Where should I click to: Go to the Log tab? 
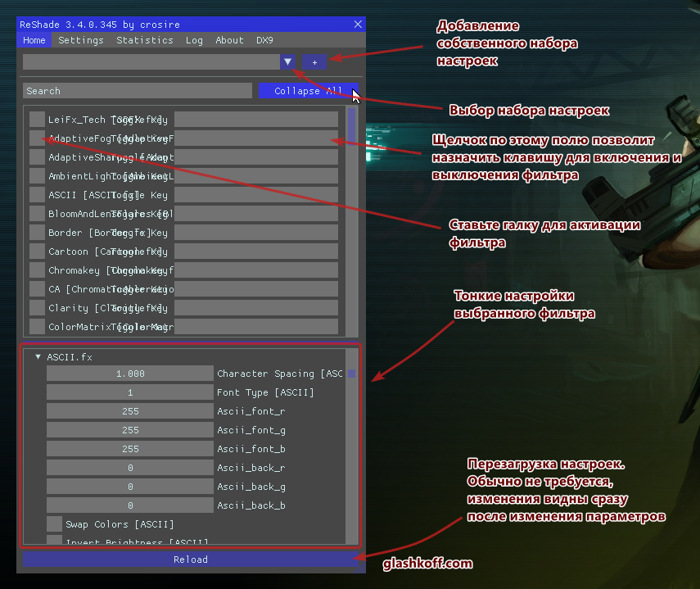[x=194, y=40]
